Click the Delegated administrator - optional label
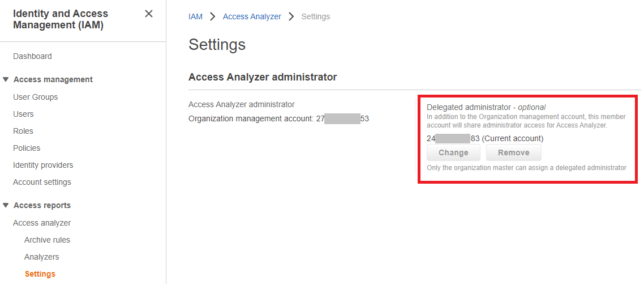This screenshot has height=284, width=644. click(486, 107)
